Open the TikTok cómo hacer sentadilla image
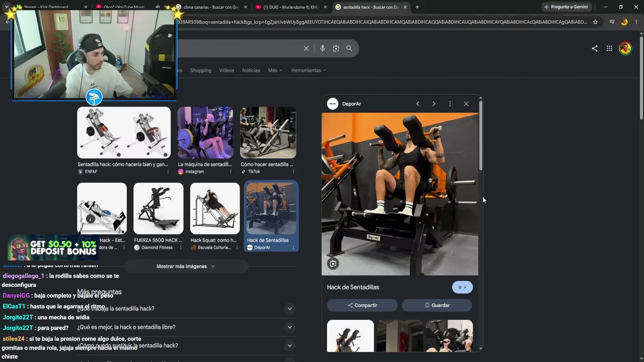 [x=268, y=133]
